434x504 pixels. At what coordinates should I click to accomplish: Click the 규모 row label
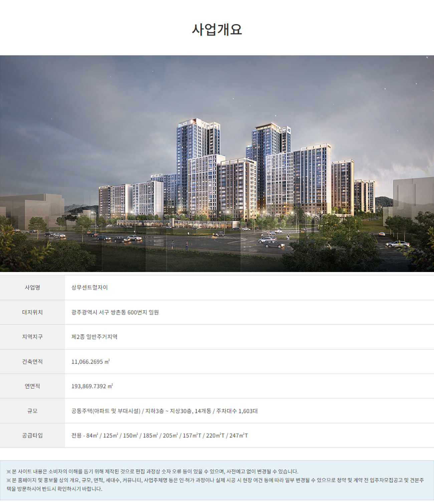(32, 411)
